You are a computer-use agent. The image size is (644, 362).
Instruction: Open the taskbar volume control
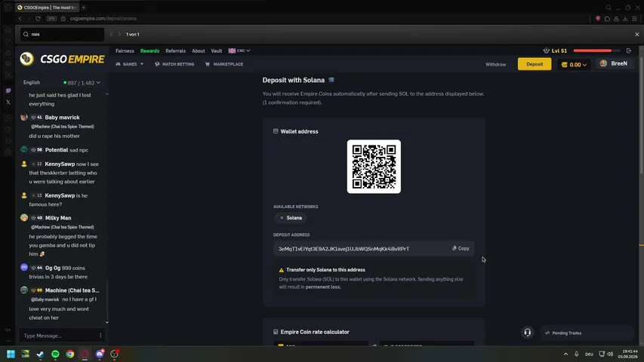pyautogui.click(x=610, y=354)
